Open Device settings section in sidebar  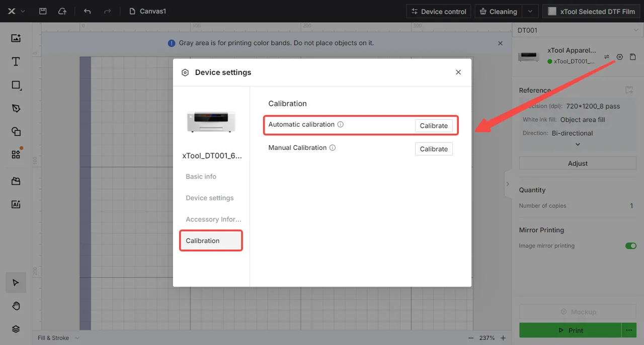210,198
